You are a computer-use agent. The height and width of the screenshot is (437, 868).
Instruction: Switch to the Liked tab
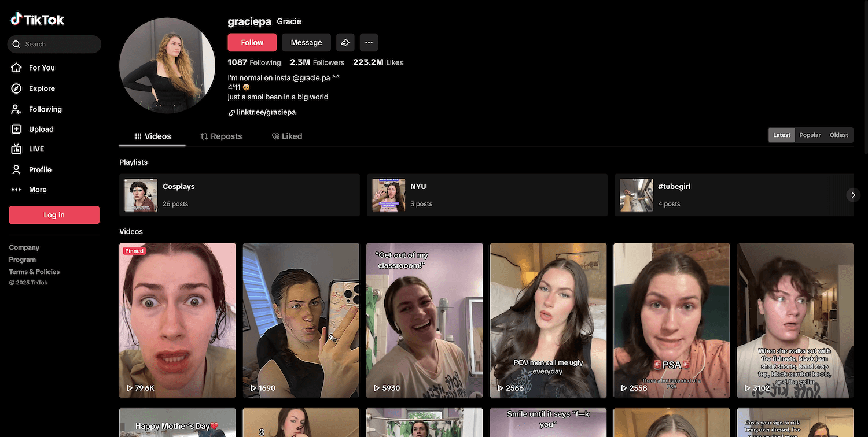coord(287,136)
